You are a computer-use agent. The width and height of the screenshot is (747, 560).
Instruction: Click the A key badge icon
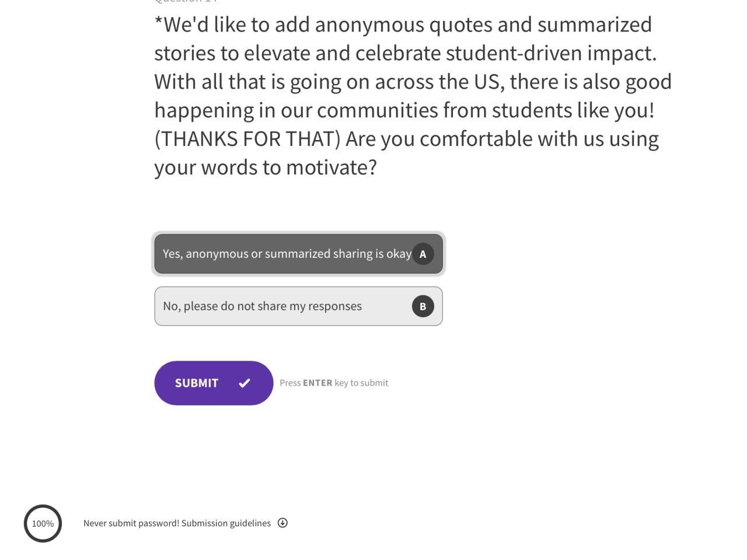[423, 254]
